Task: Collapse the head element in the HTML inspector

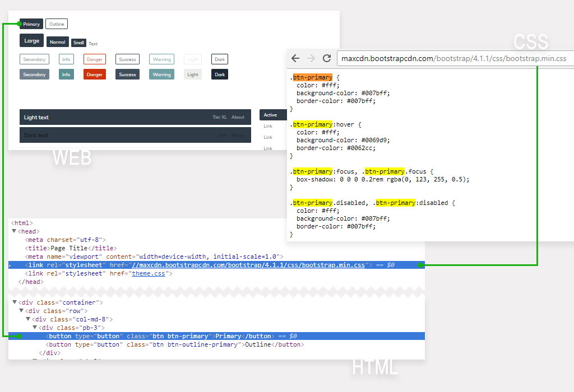Action: pos(13,231)
